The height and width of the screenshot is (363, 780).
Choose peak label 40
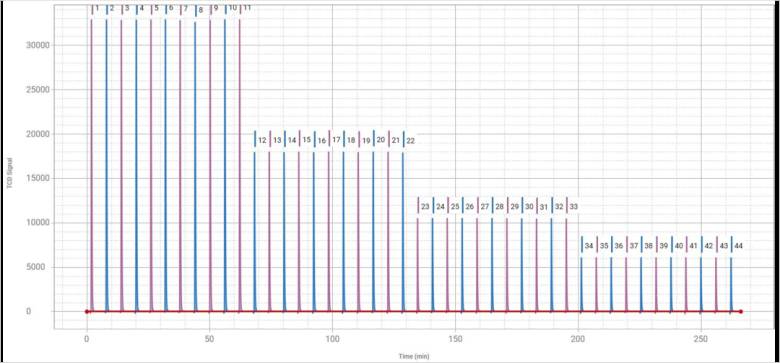click(x=679, y=246)
